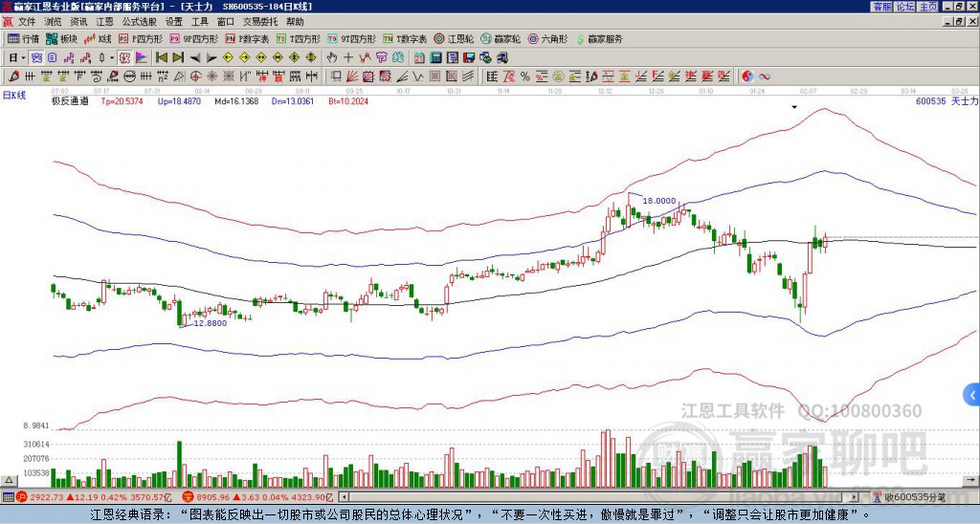Viewport: 980px width, 524px height.
Task: Open the 浏览 menu
Action: coord(53,22)
